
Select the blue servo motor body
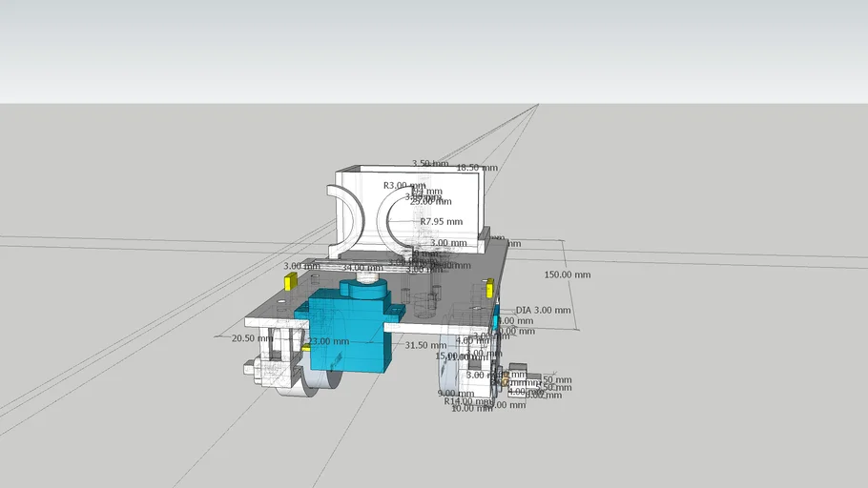tap(350, 332)
